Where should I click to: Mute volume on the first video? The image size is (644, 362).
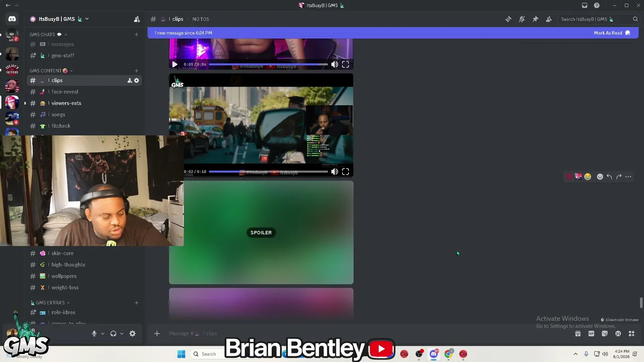coord(335,64)
